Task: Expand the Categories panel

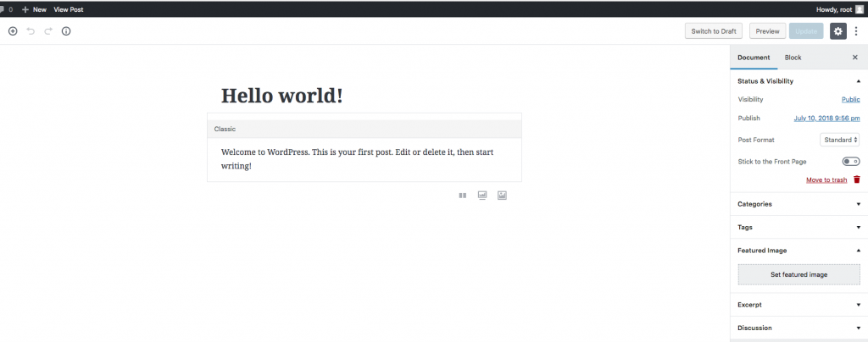Action: (x=798, y=204)
